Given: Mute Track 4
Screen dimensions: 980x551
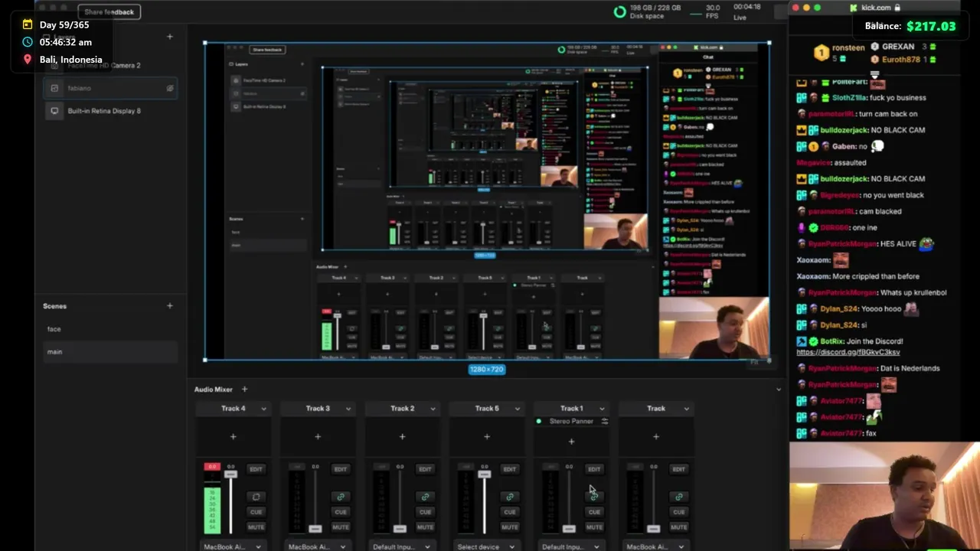Looking at the screenshot, I should 256,527.
